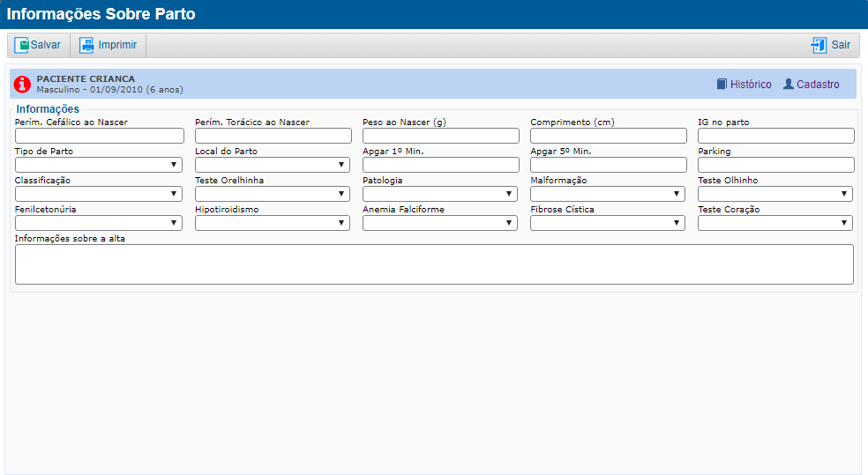Open the Malformação dropdown

coord(608,194)
